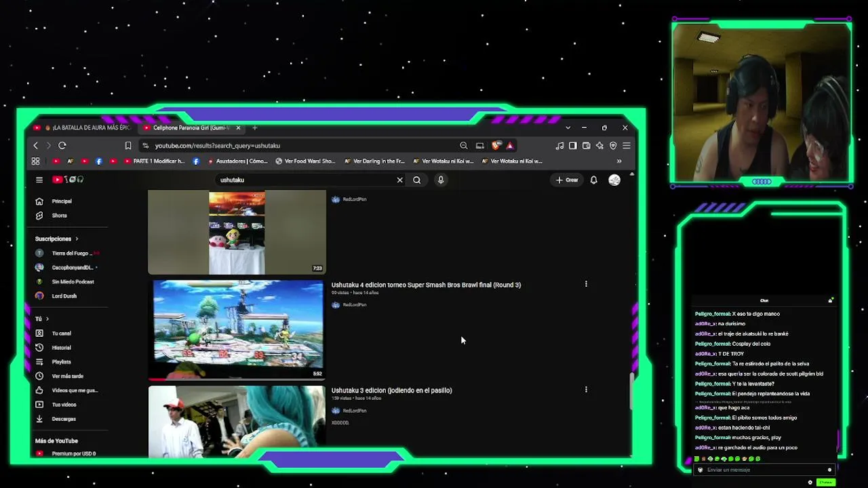
Task: Open the chat emoji picker
Action: click(x=829, y=470)
